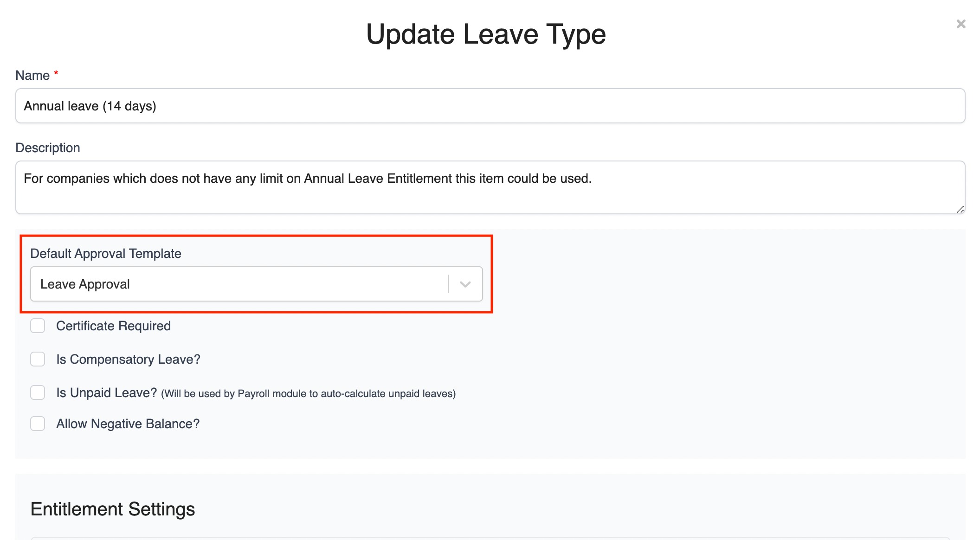Click into the Name field with Annual leave
Viewport: 980px width, 540px height.
coord(490,106)
